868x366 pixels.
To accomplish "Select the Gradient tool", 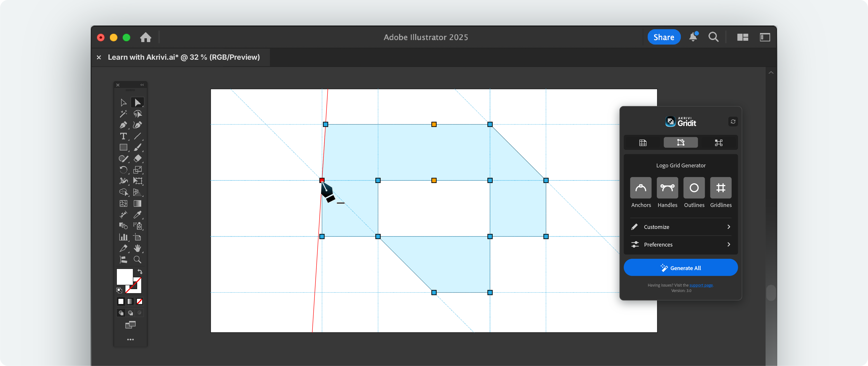I will [x=137, y=203].
